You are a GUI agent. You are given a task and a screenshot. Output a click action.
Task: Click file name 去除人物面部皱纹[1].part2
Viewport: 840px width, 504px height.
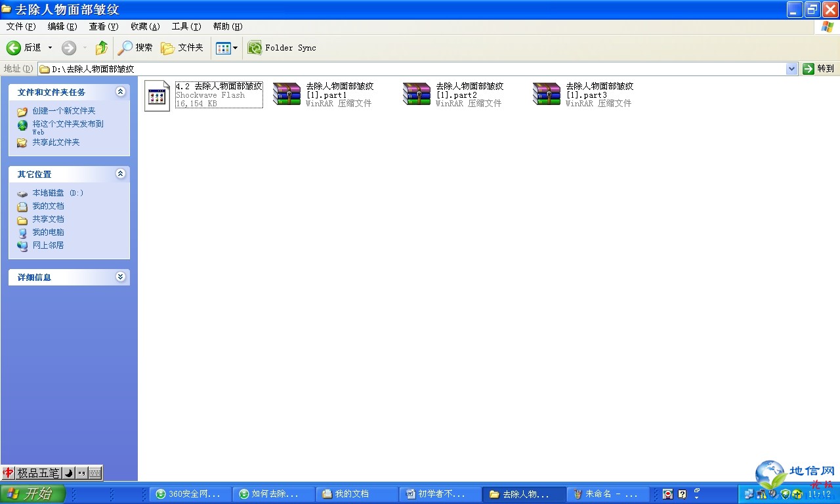point(470,91)
